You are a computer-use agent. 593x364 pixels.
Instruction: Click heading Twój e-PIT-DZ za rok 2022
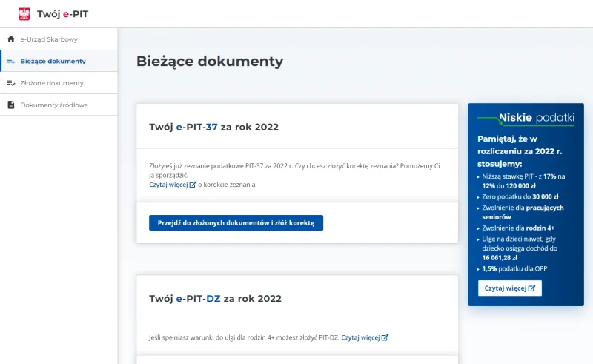click(215, 299)
